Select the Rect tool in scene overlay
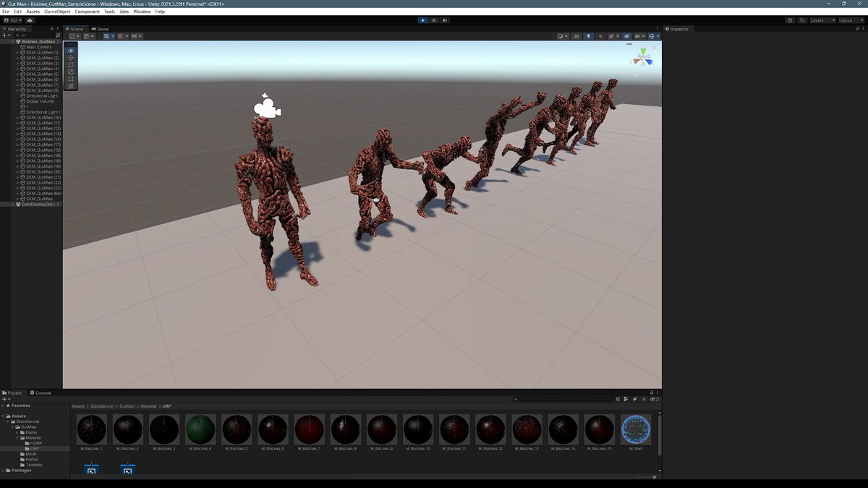This screenshot has width=868, height=488. pos(70,79)
